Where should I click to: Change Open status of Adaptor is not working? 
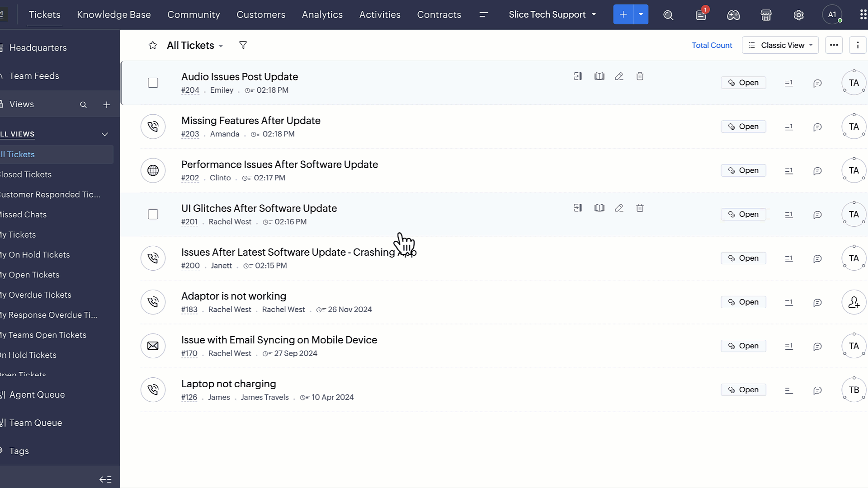pos(743,302)
